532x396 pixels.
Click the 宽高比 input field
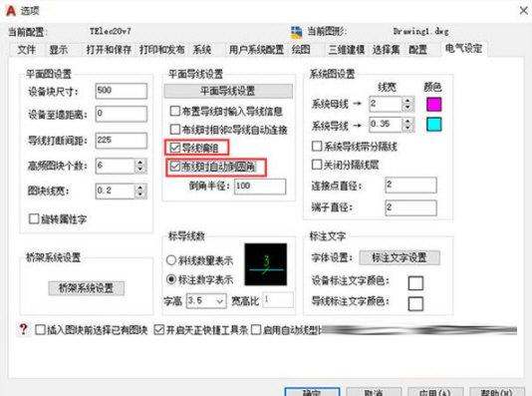[278, 300]
